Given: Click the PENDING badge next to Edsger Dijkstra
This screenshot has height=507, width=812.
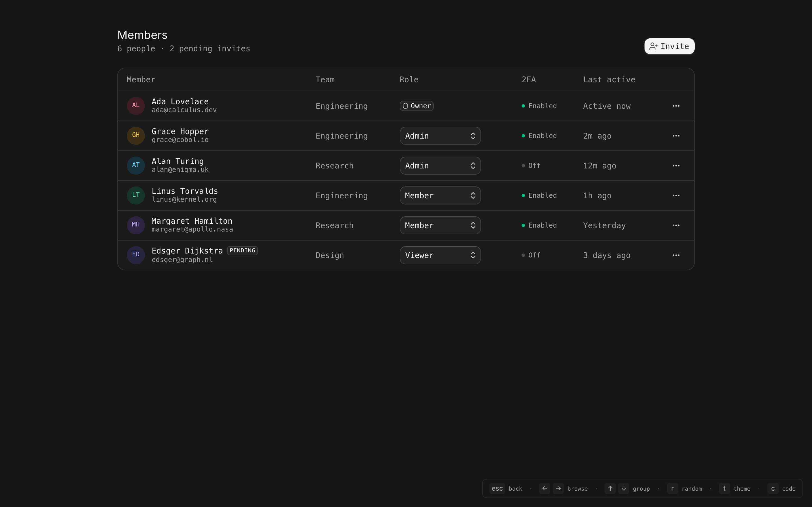Looking at the screenshot, I should 242,250.
